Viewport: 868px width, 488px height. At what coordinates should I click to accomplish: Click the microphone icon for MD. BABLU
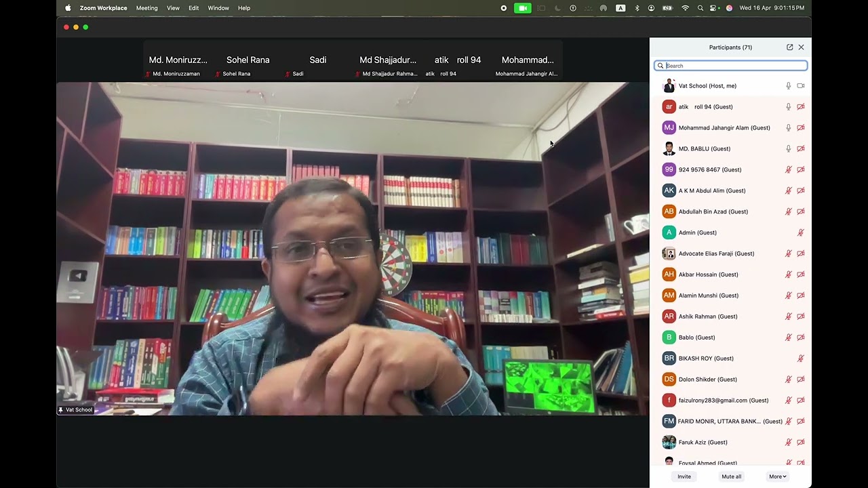788,148
